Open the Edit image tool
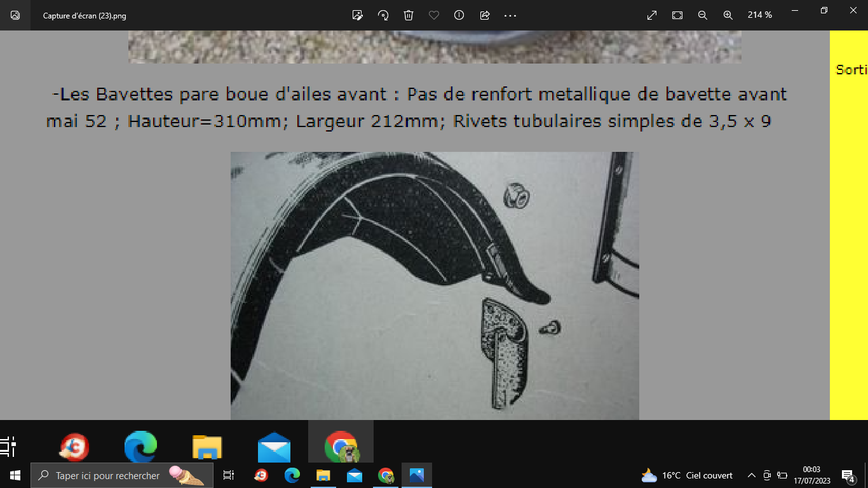The image size is (868, 488). tap(358, 15)
